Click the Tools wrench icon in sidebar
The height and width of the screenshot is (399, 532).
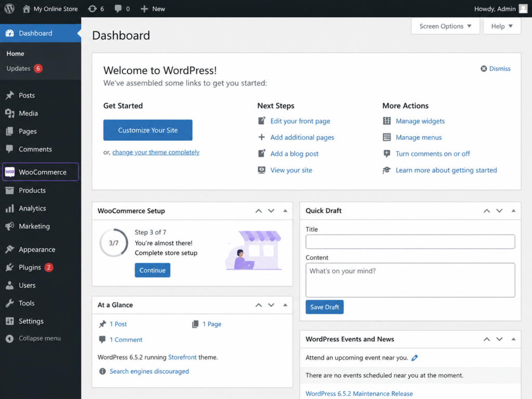click(x=9, y=303)
